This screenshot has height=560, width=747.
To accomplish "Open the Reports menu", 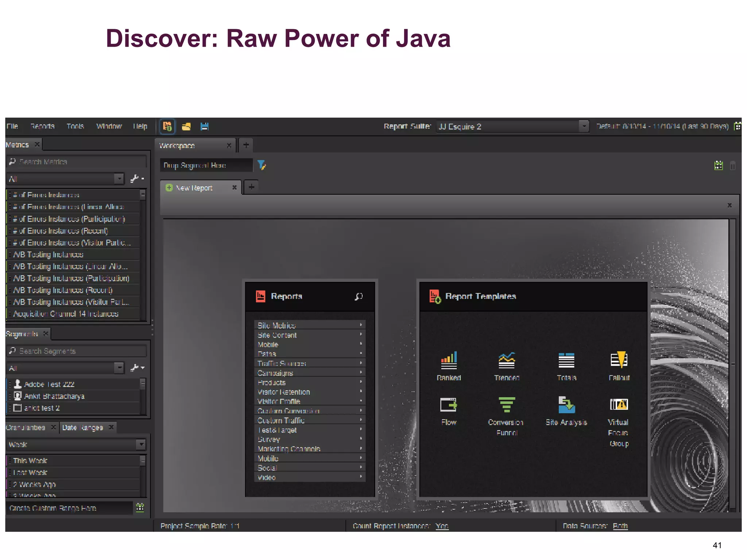I will pos(42,126).
